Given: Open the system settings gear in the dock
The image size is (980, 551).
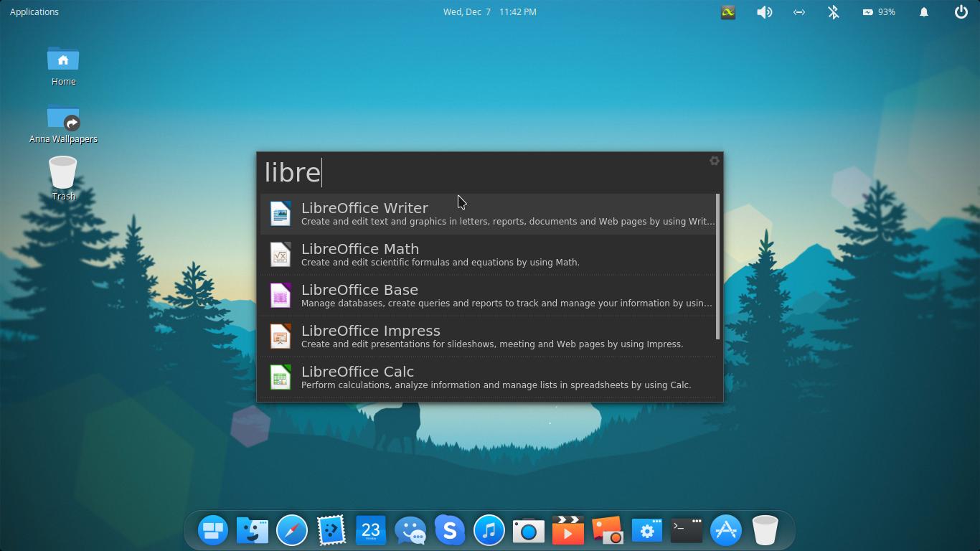Looking at the screenshot, I should (646, 530).
